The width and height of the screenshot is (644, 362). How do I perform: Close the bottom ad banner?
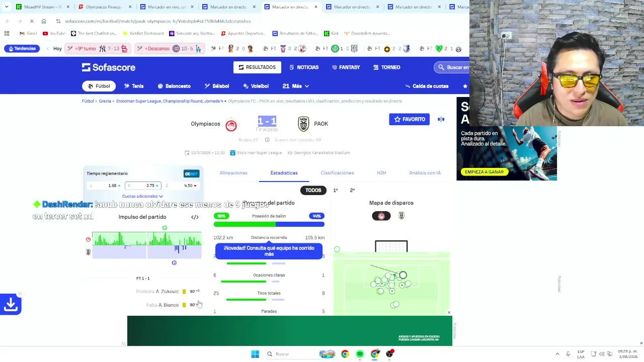(449, 313)
